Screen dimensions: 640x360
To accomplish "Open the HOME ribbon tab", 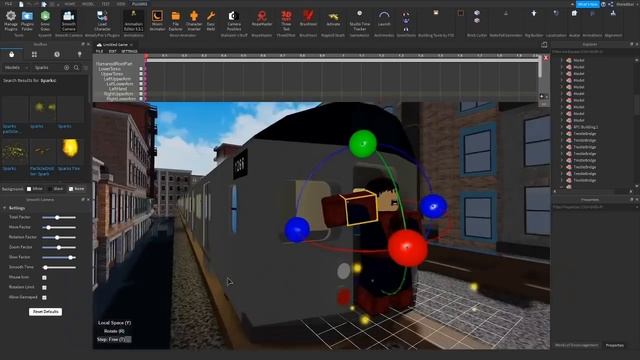I will tap(70, 4).
